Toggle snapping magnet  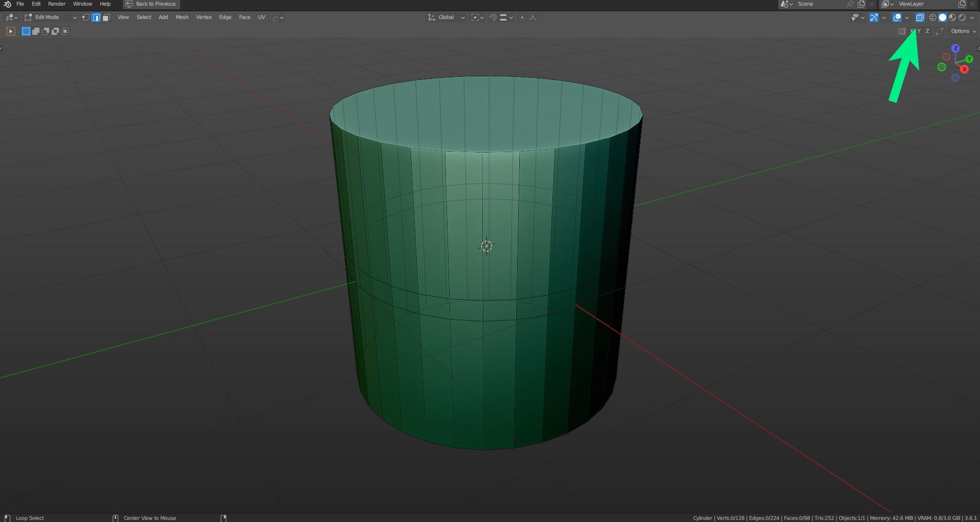(x=493, y=17)
